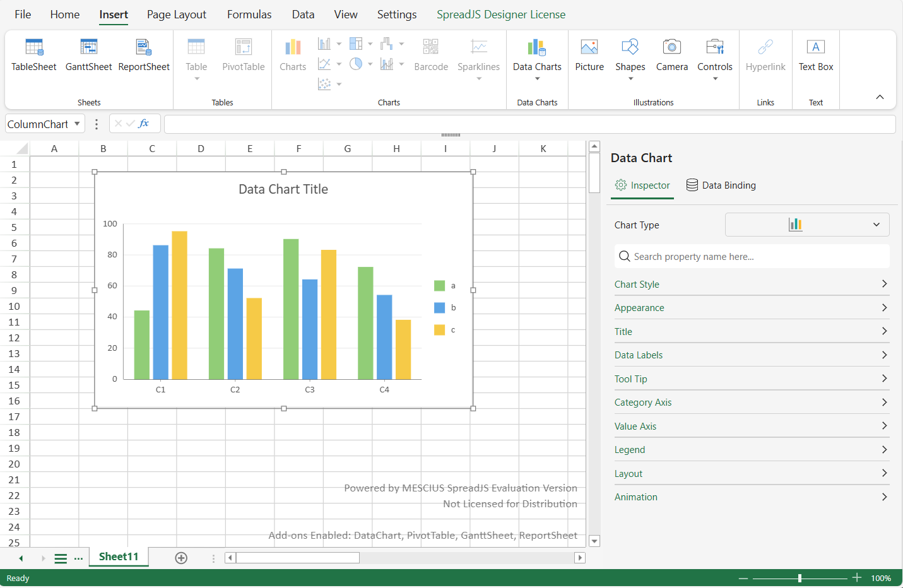Click previous sheet navigation arrow
The height and width of the screenshot is (588, 903).
(x=21, y=558)
